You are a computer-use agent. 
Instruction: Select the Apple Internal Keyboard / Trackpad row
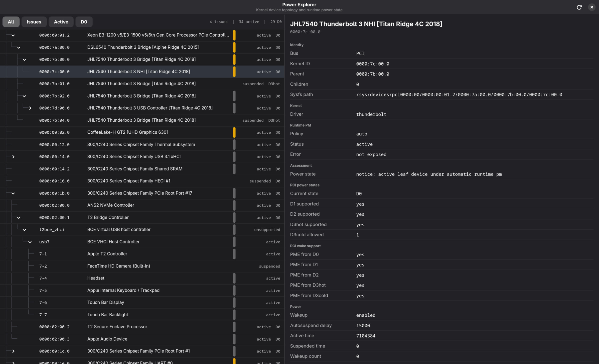(x=142, y=290)
